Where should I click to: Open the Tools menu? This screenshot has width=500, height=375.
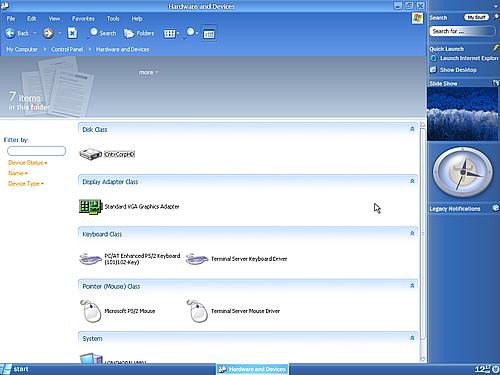point(113,19)
